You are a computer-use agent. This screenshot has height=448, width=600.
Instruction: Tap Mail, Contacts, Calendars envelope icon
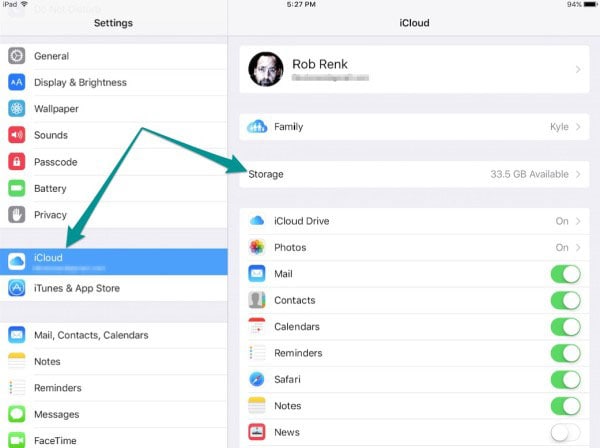pos(16,335)
